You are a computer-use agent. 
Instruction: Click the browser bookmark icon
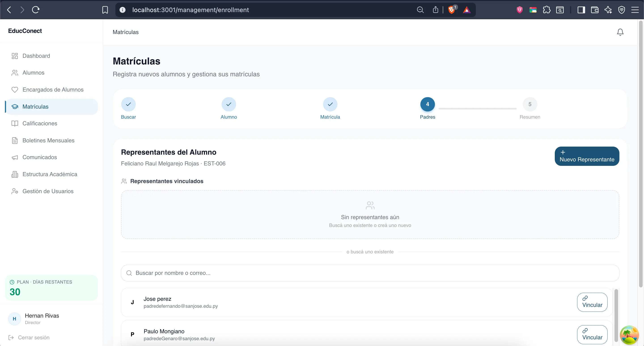[105, 10]
